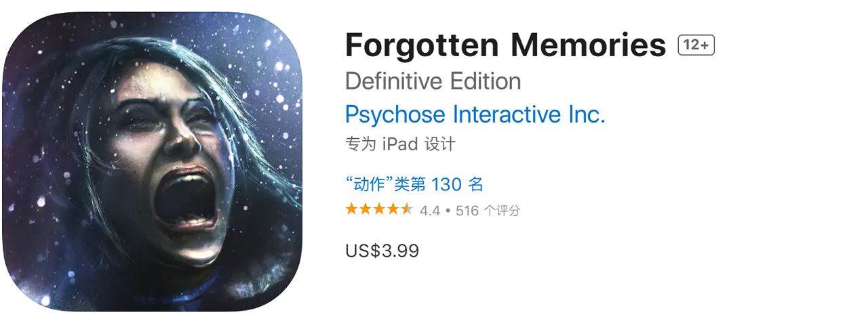Select the Forgotten Memories title text
The height and width of the screenshot is (323, 868).
(x=506, y=45)
